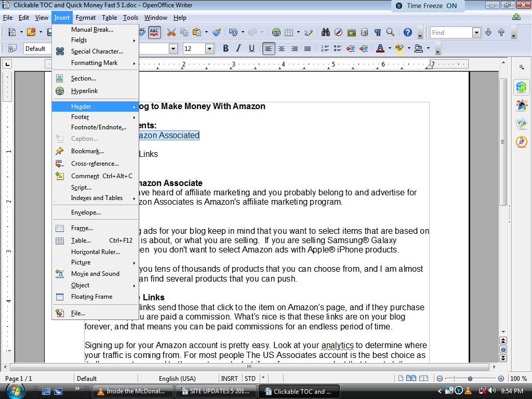Open the Format menu
This screenshot has height=399, width=532.
coord(86,18)
